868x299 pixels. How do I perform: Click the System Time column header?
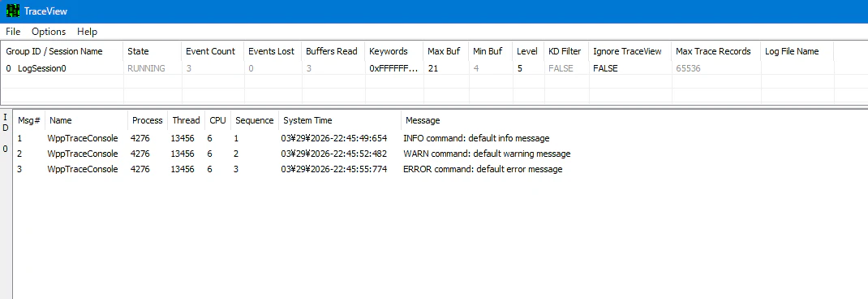340,119
